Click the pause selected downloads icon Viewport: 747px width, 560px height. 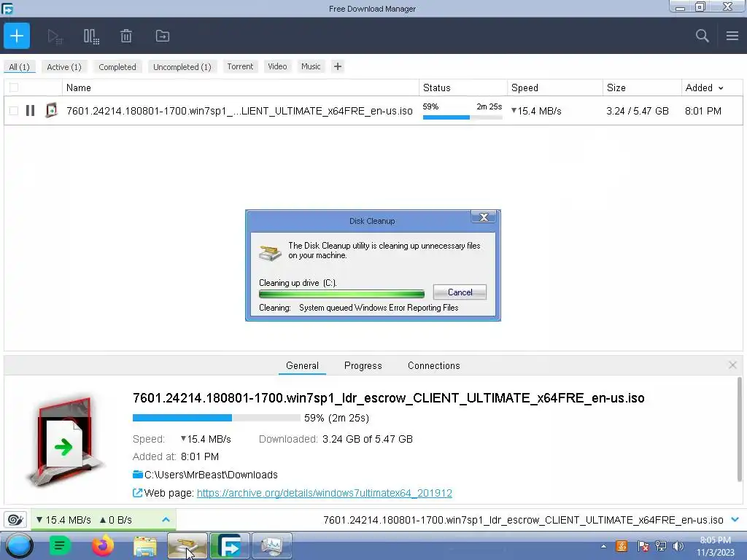coord(91,36)
